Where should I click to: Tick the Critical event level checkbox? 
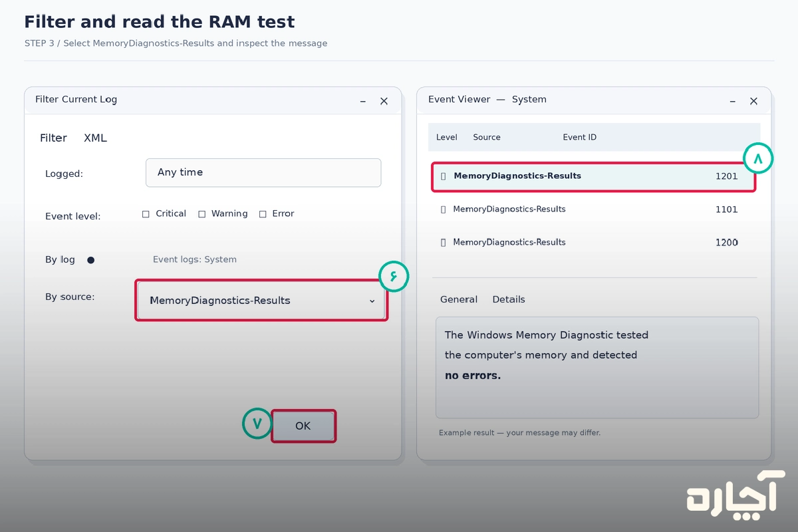click(146, 214)
